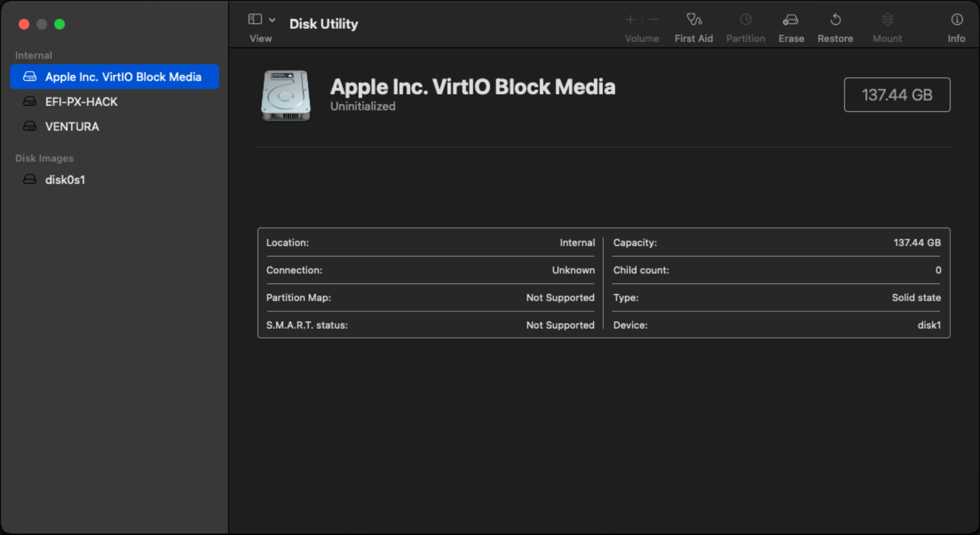The height and width of the screenshot is (535, 980).
Task: Select the VENTURA volume
Action: pos(114,127)
